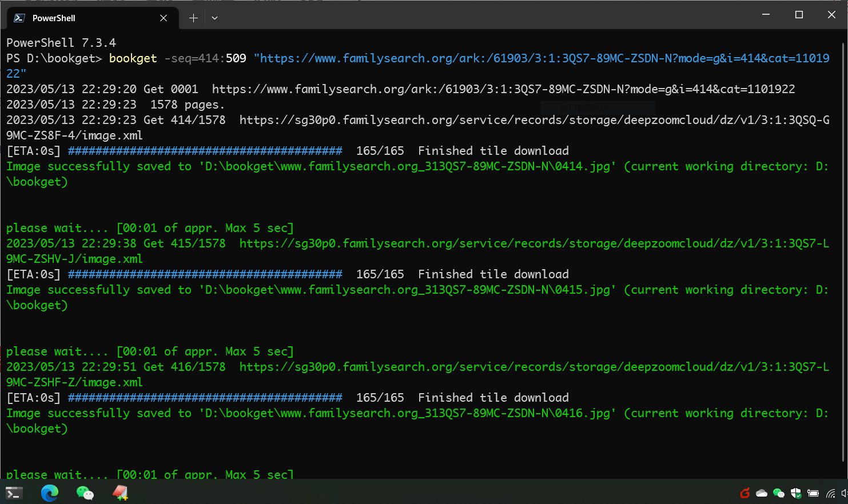Open a new tab with plus button
The image size is (848, 504).
[x=194, y=18]
